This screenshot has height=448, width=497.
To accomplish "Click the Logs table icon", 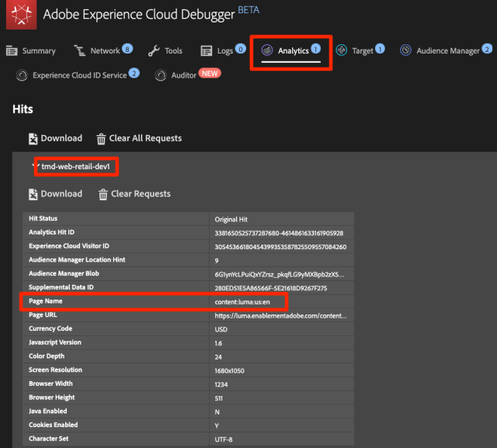I will (x=207, y=50).
